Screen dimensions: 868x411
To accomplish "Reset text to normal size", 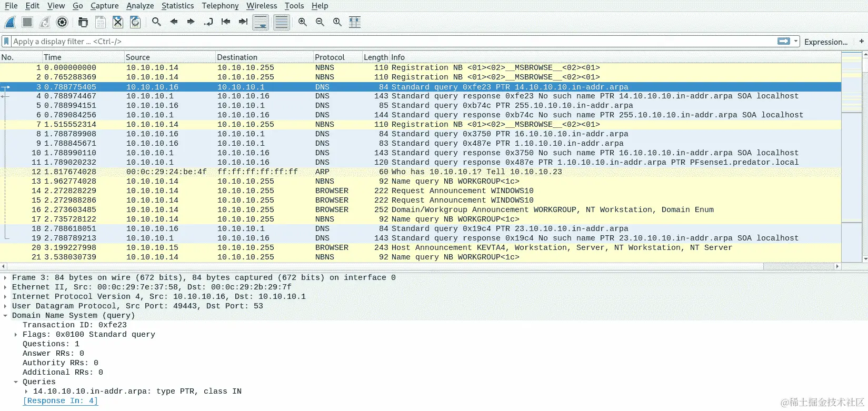I will [x=337, y=22].
